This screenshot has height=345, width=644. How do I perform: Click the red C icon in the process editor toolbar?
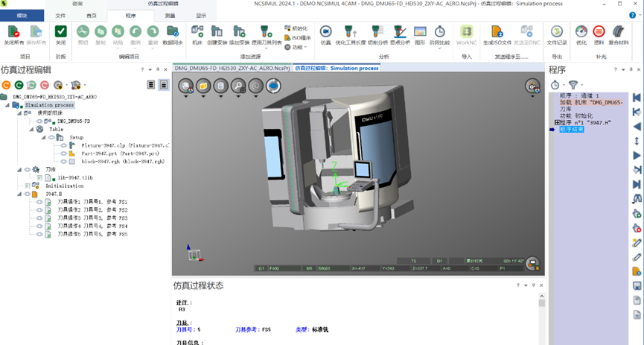45,85
